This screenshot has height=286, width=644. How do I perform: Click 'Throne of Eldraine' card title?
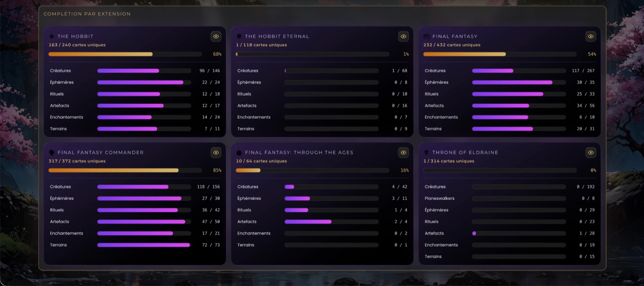[x=465, y=153]
